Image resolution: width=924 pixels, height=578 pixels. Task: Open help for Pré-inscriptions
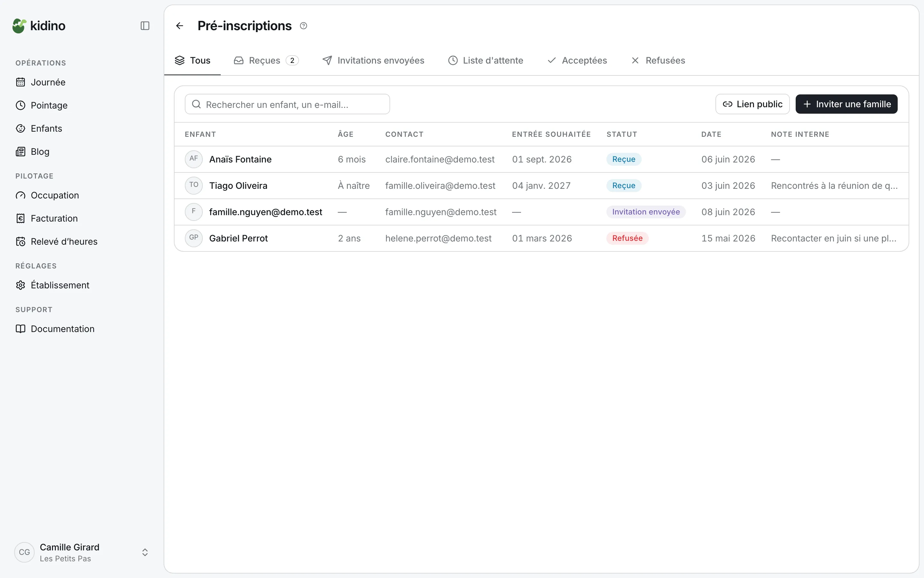coord(304,26)
